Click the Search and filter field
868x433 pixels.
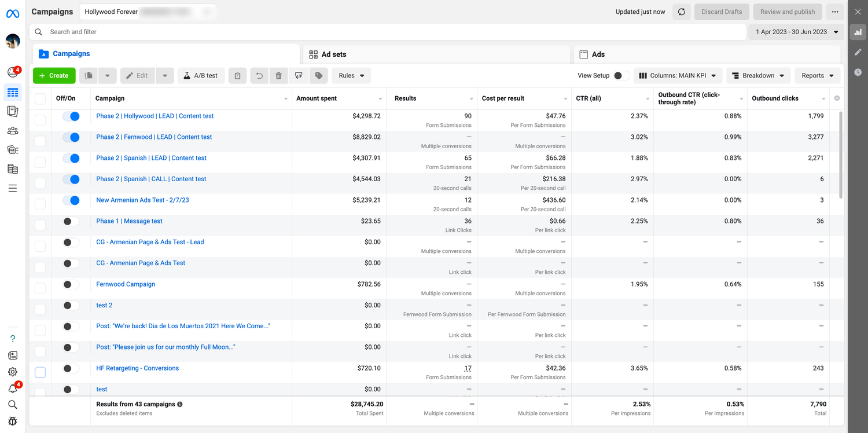pos(388,32)
